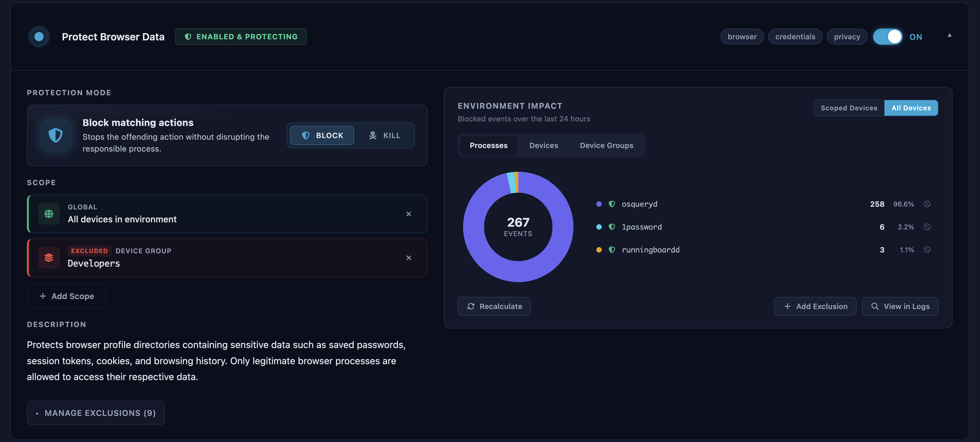Screen dimensions: 980x442
Task: Open the Devices tab
Action: click(544, 145)
